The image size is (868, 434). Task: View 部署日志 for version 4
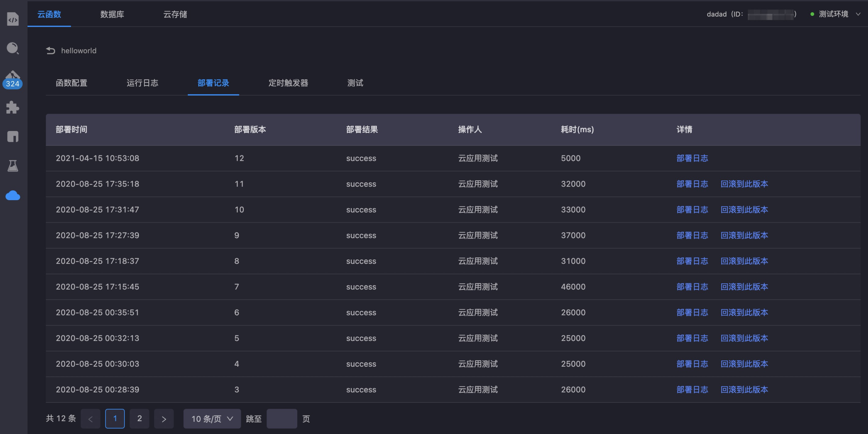pos(692,364)
